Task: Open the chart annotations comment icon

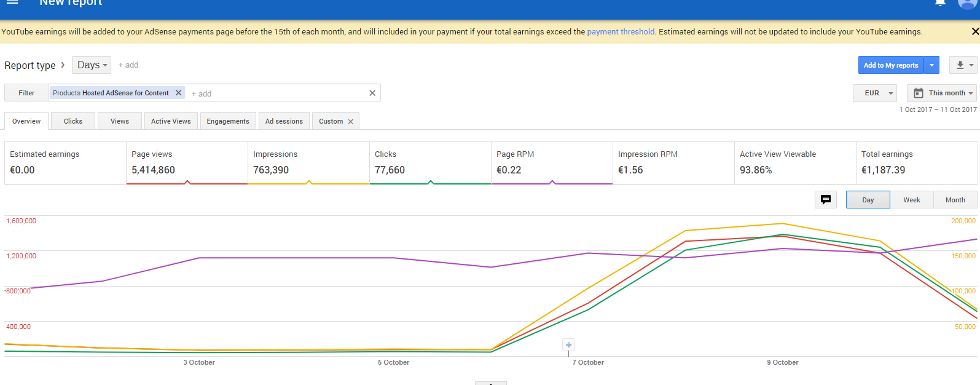Action: (x=825, y=200)
